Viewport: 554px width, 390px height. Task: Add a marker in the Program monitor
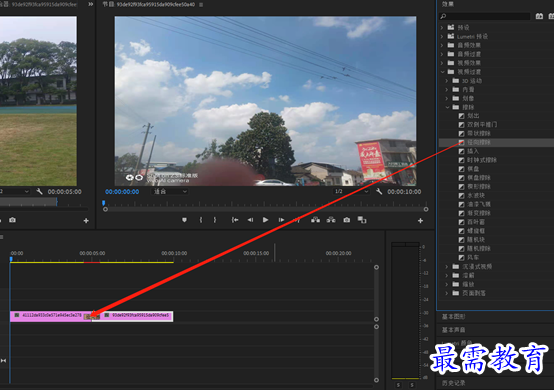point(184,220)
